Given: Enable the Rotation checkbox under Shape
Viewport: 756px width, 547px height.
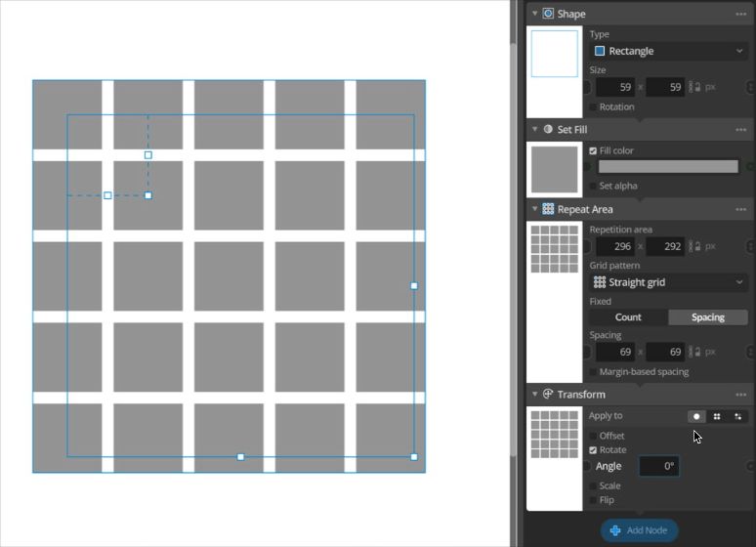Looking at the screenshot, I should pos(593,106).
